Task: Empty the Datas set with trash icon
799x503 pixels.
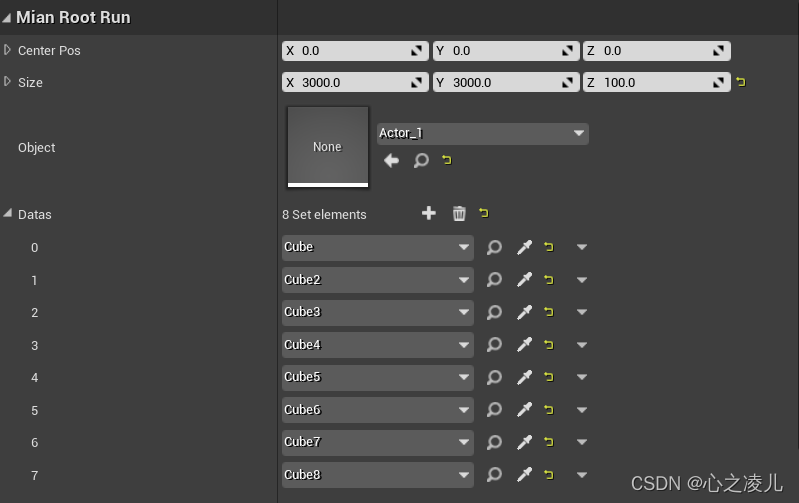Action: 459,213
